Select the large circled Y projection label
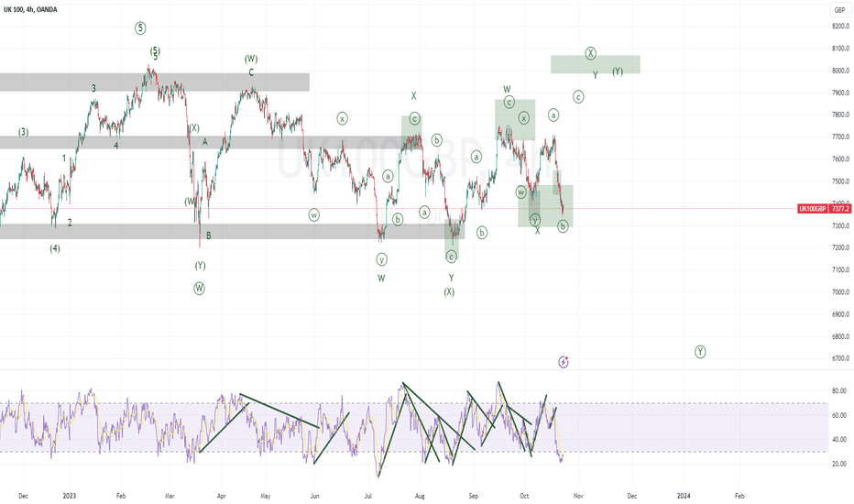Image resolution: width=854 pixels, height=504 pixels. pos(700,352)
